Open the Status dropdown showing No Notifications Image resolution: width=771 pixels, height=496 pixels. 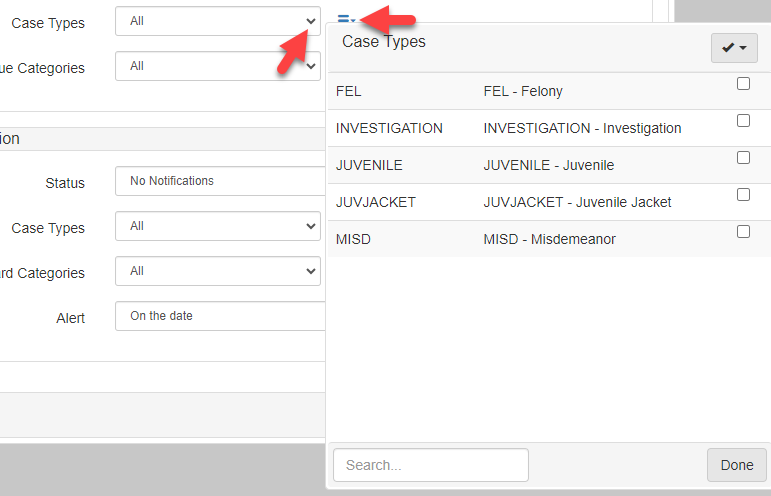(x=220, y=181)
